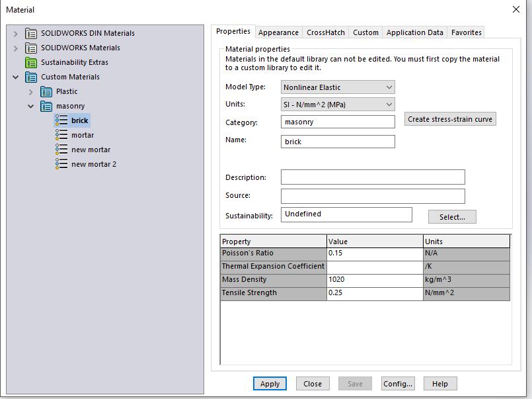Expand the SOLIDWORKS DIN Materials node
This screenshot has width=532, height=399.
coord(16,34)
